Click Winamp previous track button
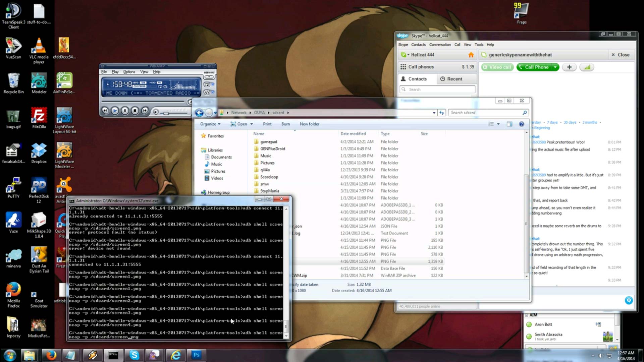The width and height of the screenshot is (644, 362). [105, 111]
